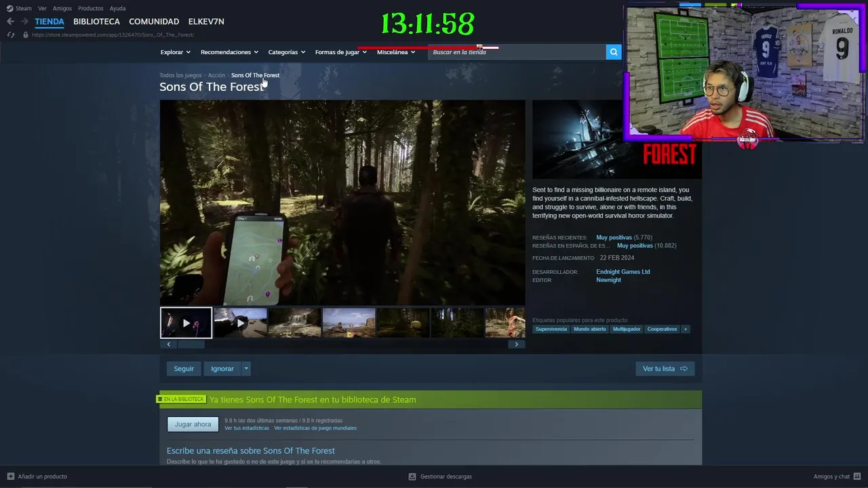
Task: Click Jugar ahora button
Action: coord(193,424)
